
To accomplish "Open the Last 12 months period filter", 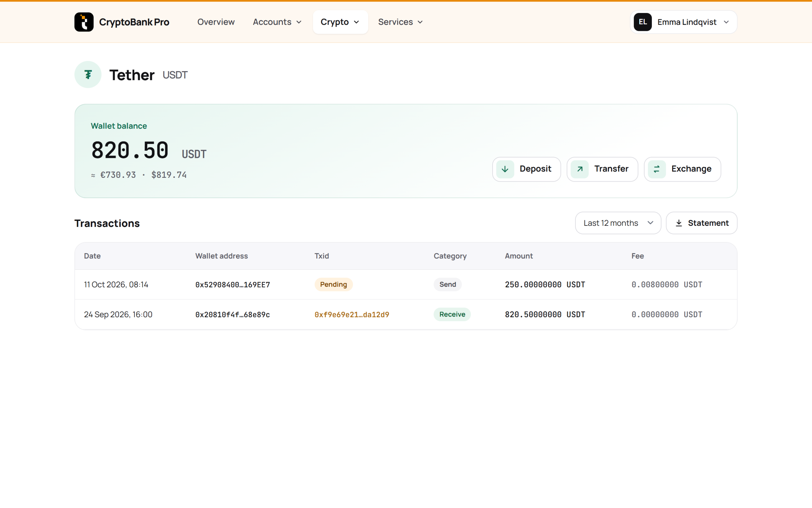I will pyautogui.click(x=618, y=223).
